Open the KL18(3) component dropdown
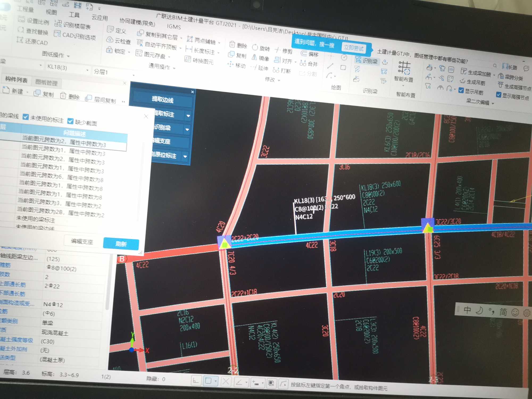532x399 pixels. 87,70
